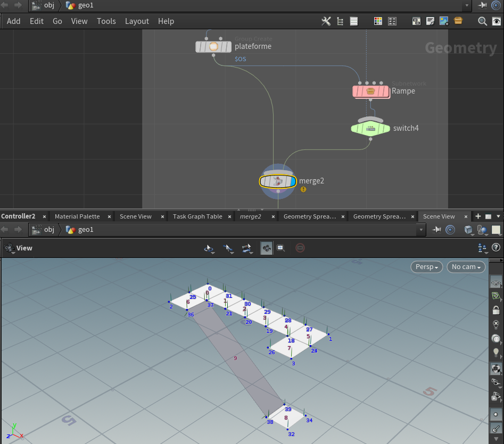
Task: Expand the network path dropdown arrow
Action: [x=467, y=5]
